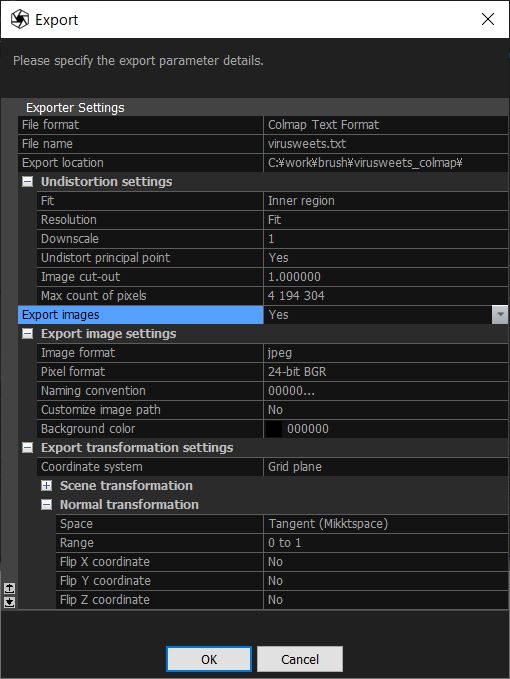The image size is (510, 679).
Task: Expand the Scene transformation section
Action: [46, 486]
